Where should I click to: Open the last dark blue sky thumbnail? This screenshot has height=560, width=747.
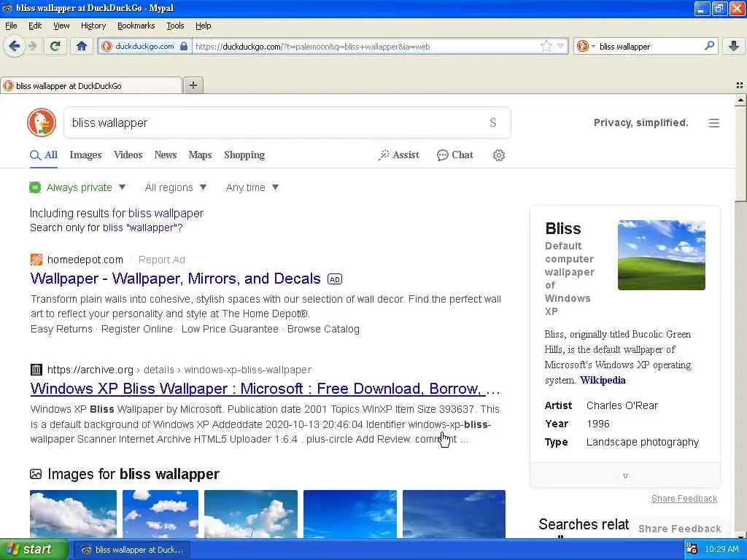click(454, 514)
